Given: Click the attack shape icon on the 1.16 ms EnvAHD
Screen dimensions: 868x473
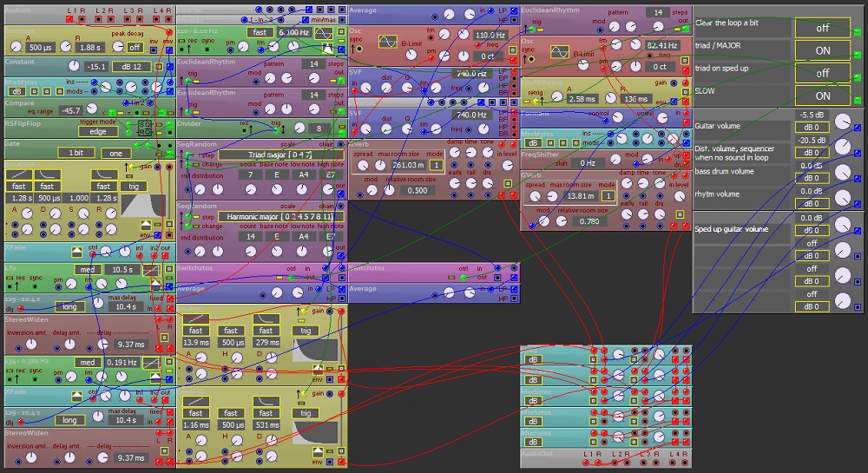Looking at the screenshot, I should tap(195, 402).
